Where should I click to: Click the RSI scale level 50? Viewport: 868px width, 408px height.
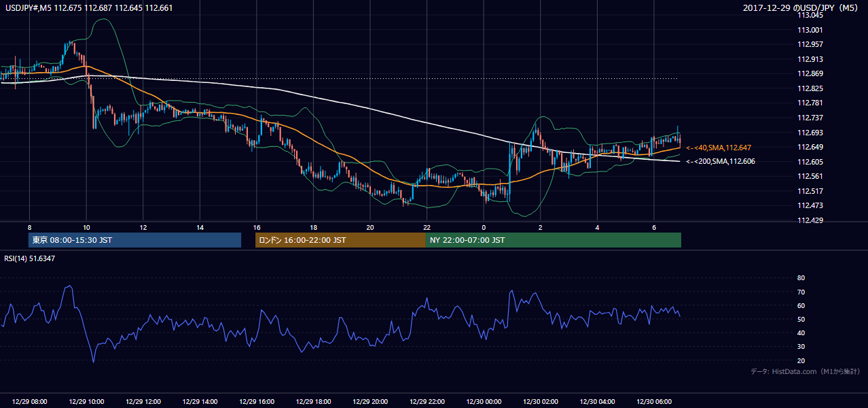[801, 319]
